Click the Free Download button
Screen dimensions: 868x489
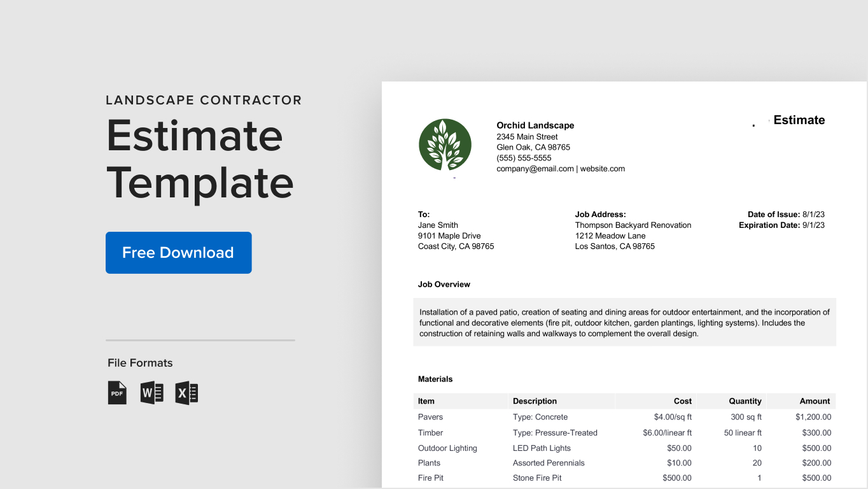[178, 253]
